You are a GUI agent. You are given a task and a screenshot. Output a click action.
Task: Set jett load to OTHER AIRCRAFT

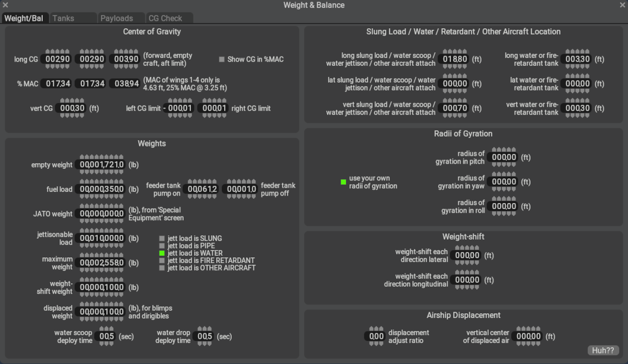coord(162,268)
